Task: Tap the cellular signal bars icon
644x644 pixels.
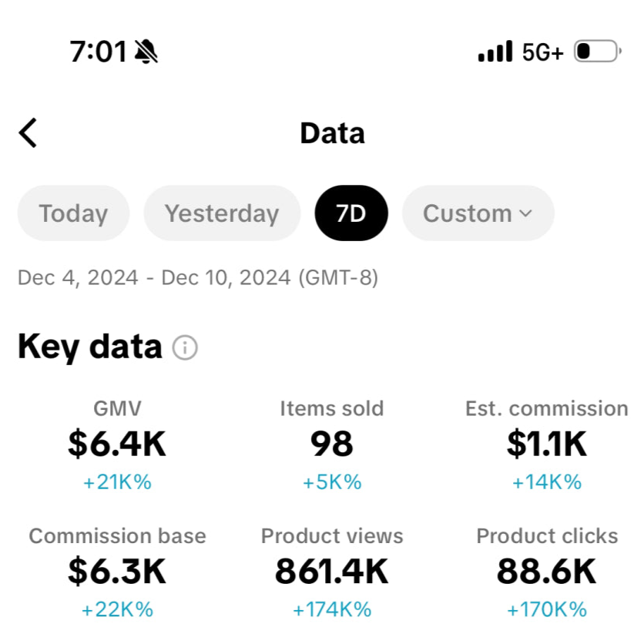Action: pyautogui.click(x=495, y=52)
